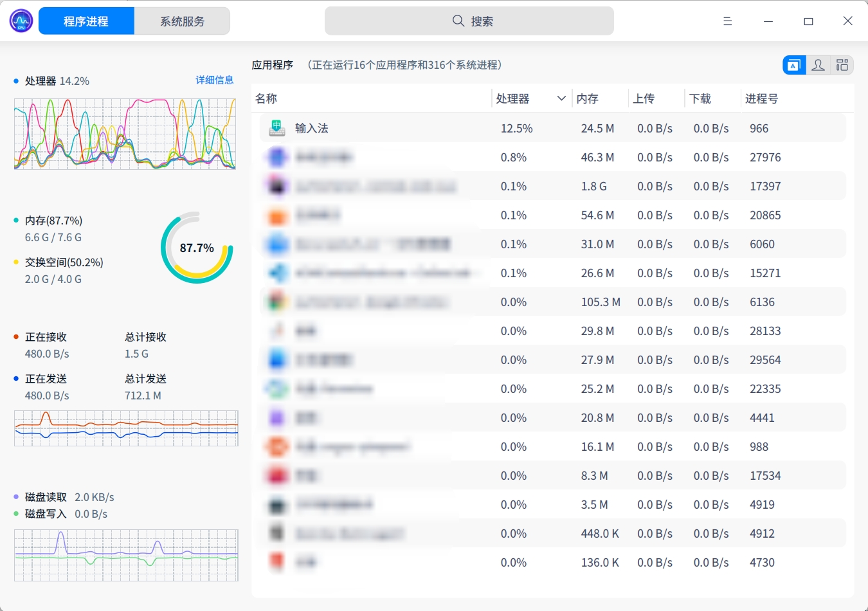Click the icon of the 1.8 G memory process

tap(277, 186)
